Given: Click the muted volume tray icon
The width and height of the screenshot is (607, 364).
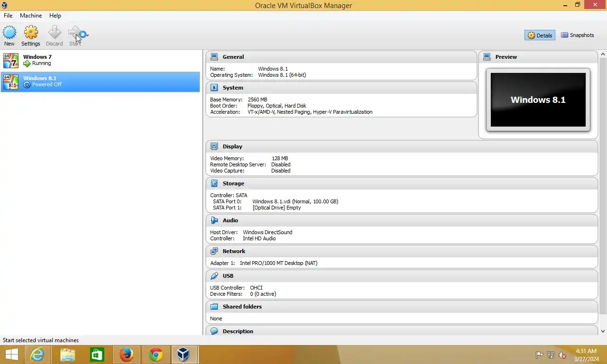Looking at the screenshot, I should [562, 355].
